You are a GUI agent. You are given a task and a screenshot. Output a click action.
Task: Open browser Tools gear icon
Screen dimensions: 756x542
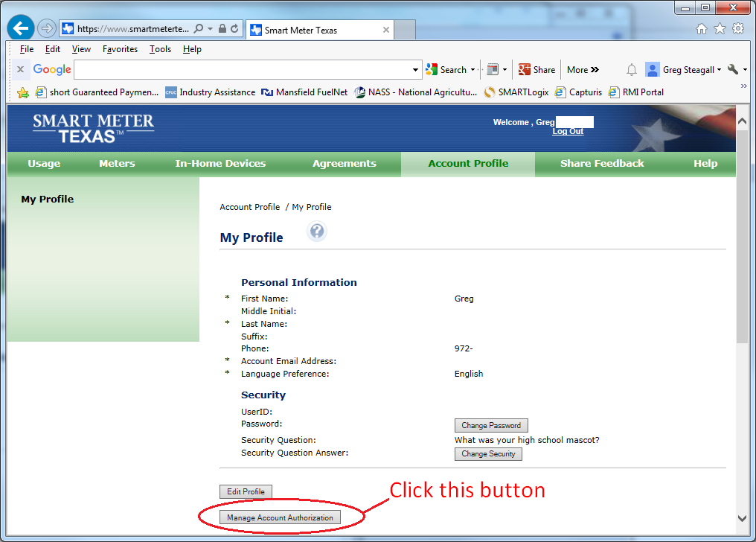tap(738, 28)
